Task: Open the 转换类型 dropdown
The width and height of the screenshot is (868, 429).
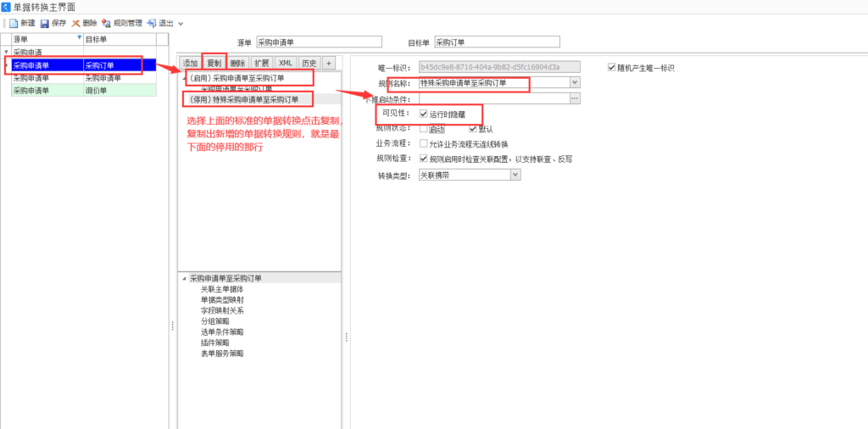Action: pyautogui.click(x=515, y=175)
